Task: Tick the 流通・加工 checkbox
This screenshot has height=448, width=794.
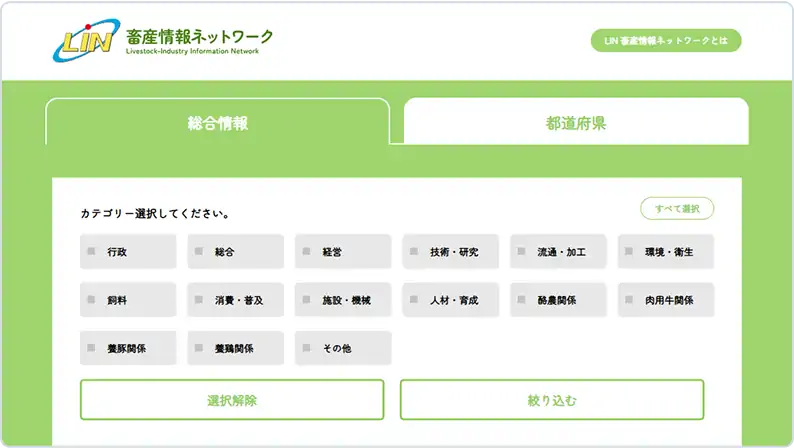Action: click(521, 252)
